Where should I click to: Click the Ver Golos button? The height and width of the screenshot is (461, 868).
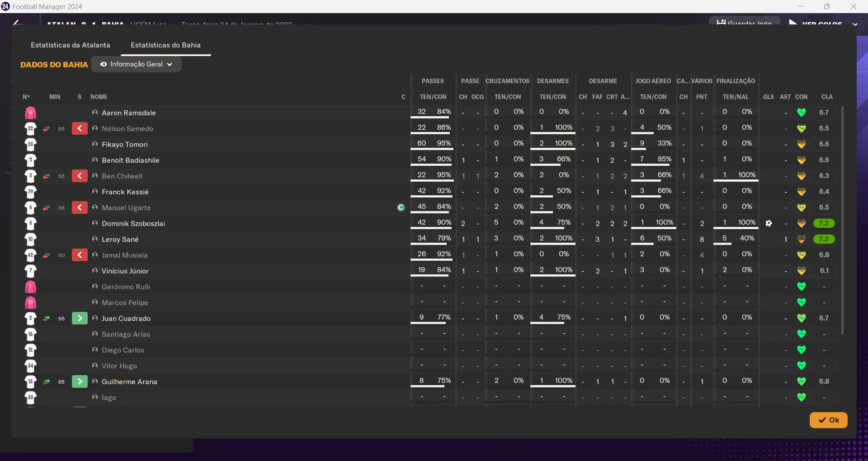[x=816, y=22]
